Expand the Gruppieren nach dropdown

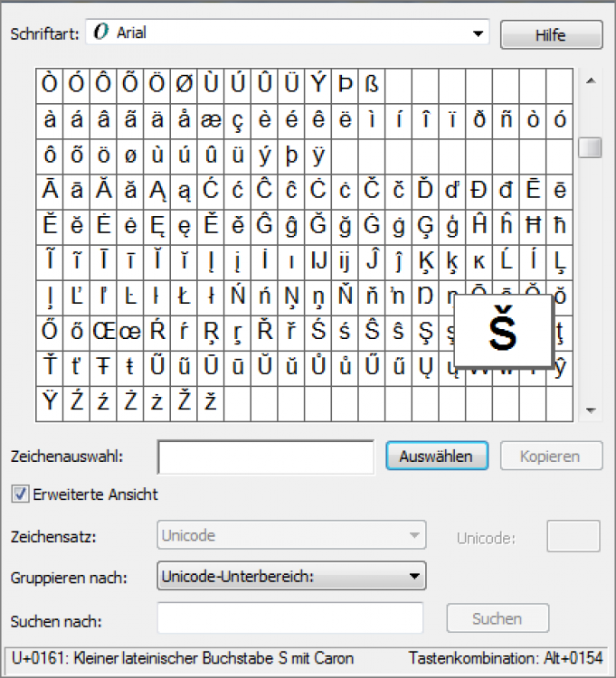point(414,576)
